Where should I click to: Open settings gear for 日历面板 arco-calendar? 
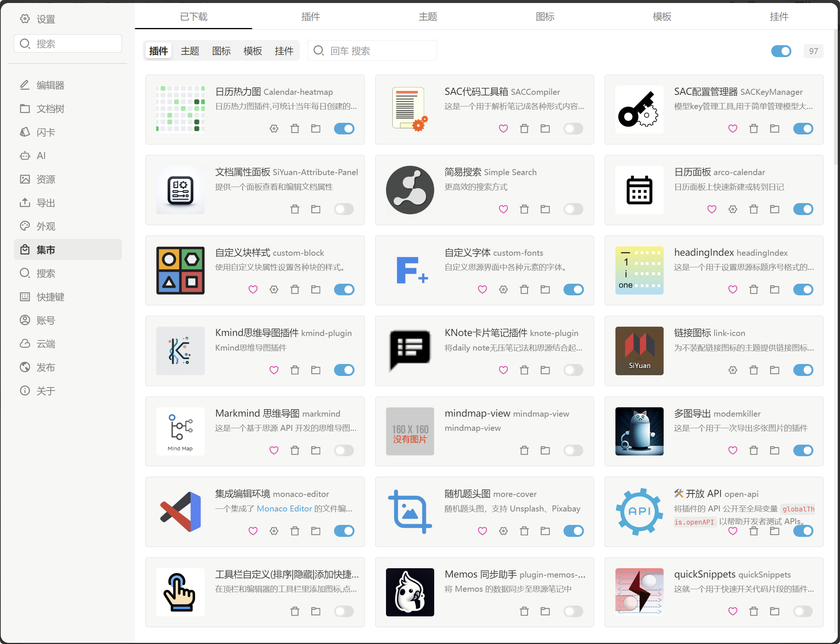(x=733, y=209)
